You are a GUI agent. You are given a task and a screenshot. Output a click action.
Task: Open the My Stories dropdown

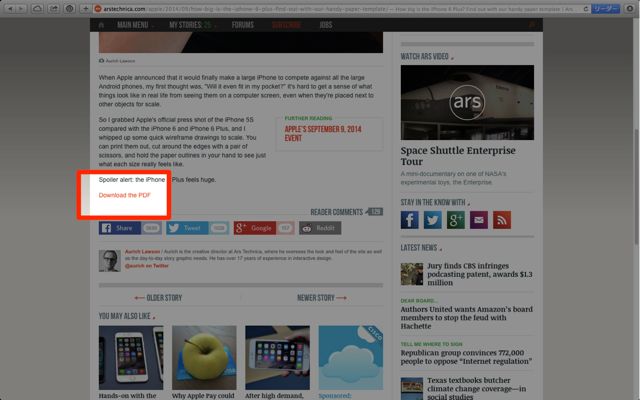(192, 25)
